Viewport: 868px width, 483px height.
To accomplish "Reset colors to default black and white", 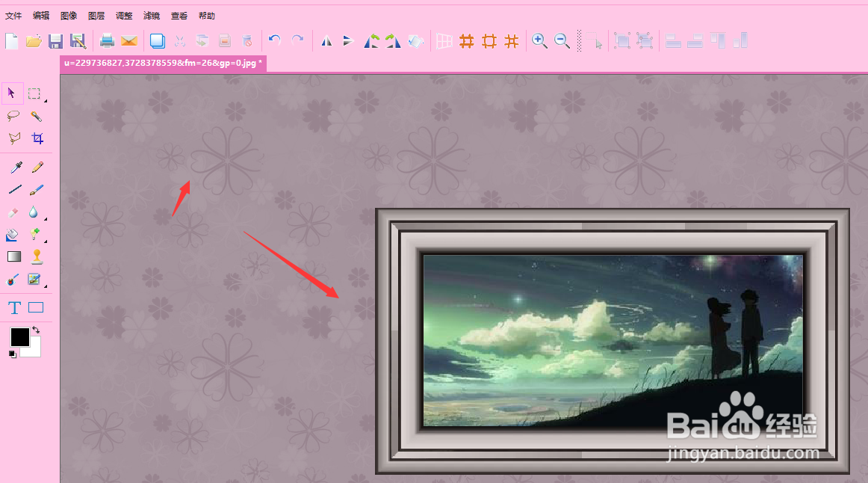I will (x=13, y=354).
